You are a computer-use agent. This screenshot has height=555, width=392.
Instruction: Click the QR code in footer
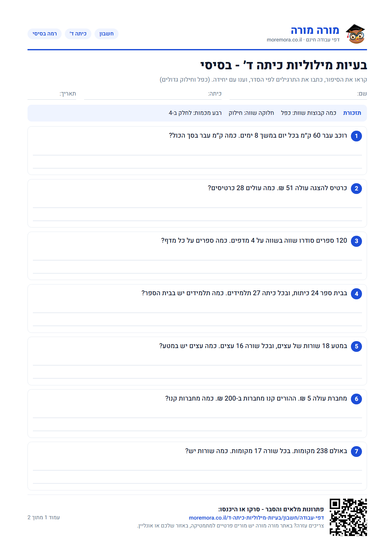(348, 517)
